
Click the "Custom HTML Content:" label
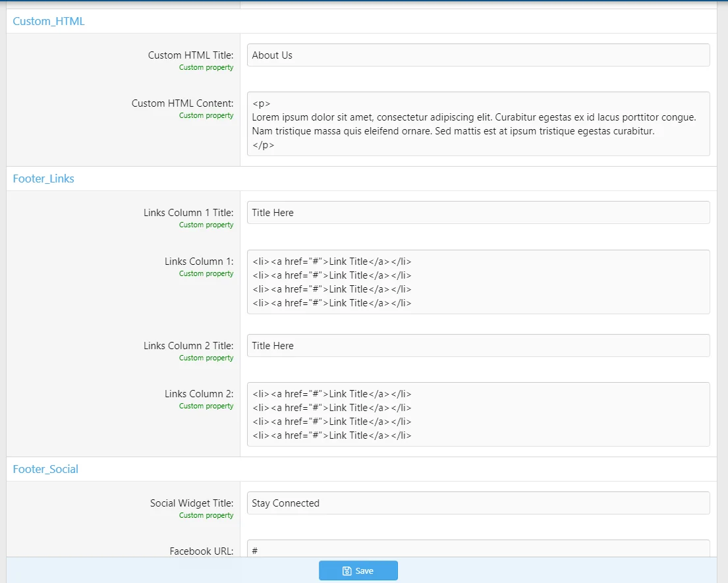182,103
